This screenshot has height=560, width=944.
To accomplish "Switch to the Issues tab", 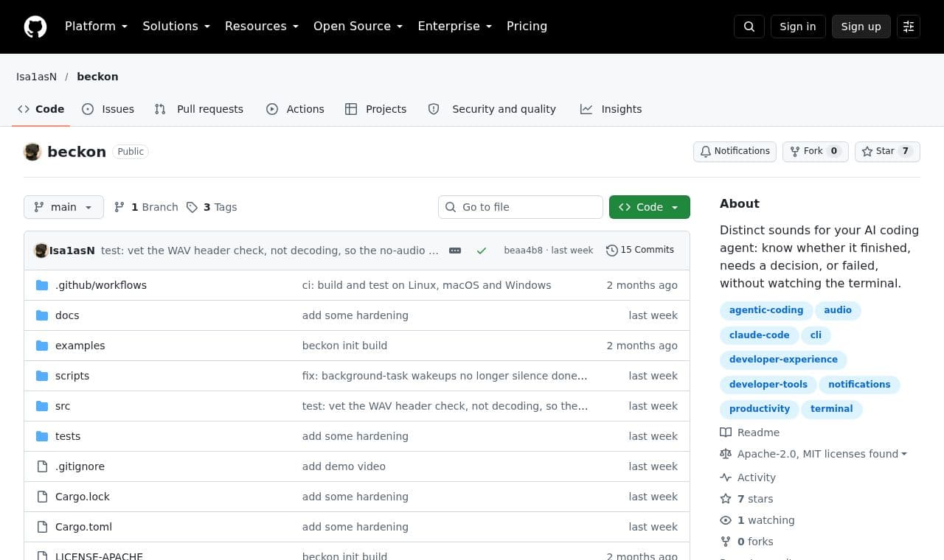I will 108,109.
